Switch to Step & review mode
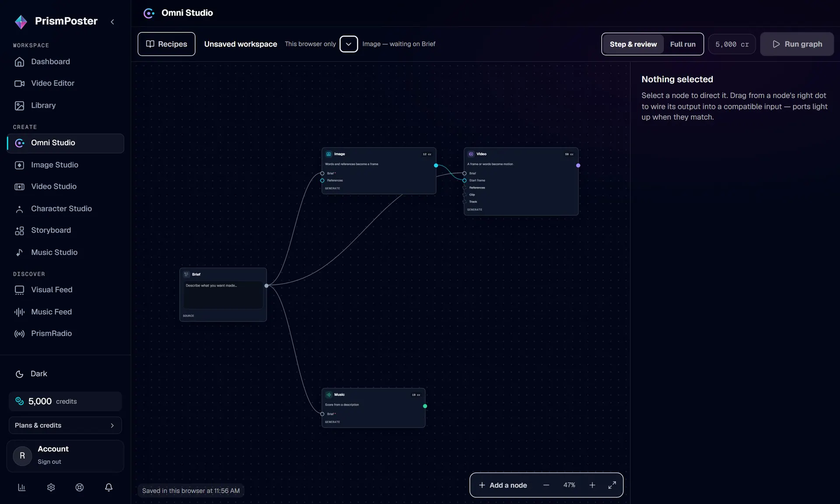The height and width of the screenshot is (504, 840). (633, 44)
